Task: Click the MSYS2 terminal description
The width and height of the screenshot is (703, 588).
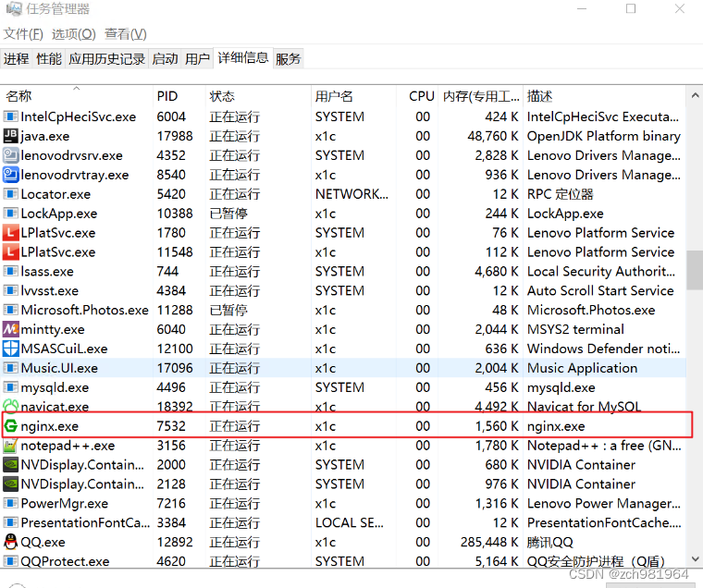Action: click(x=575, y=329)
